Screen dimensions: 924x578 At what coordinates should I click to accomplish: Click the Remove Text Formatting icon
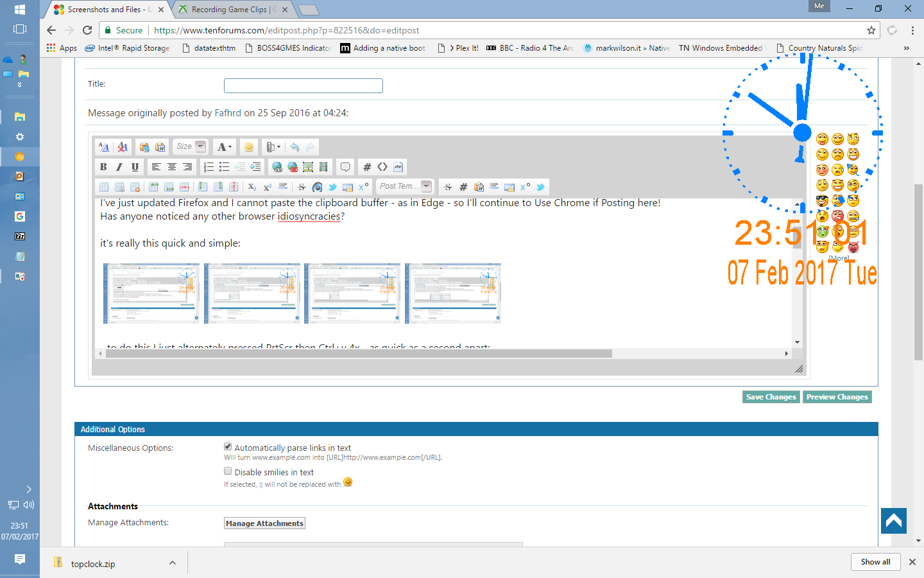(x=122, y=147)
